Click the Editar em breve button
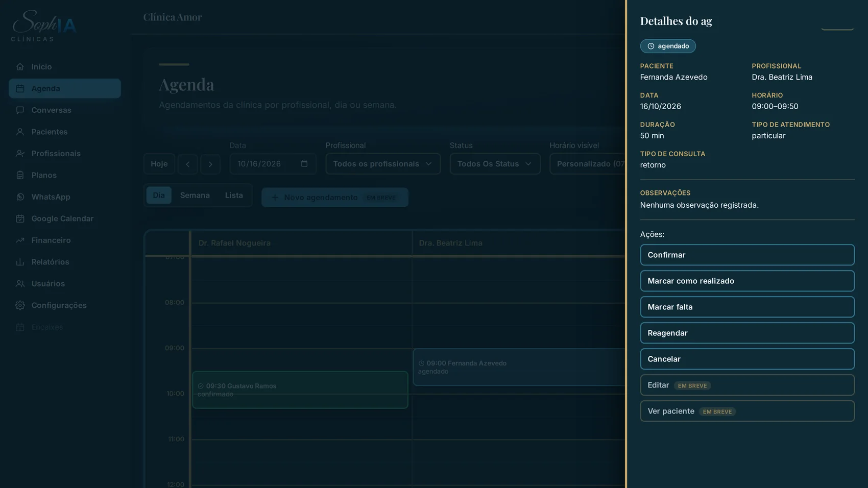The image size is (868, 488). (748, 385)
